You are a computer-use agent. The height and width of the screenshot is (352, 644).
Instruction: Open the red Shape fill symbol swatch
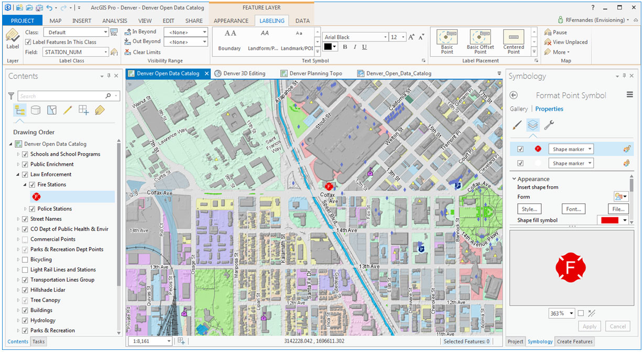click(612, 220)
